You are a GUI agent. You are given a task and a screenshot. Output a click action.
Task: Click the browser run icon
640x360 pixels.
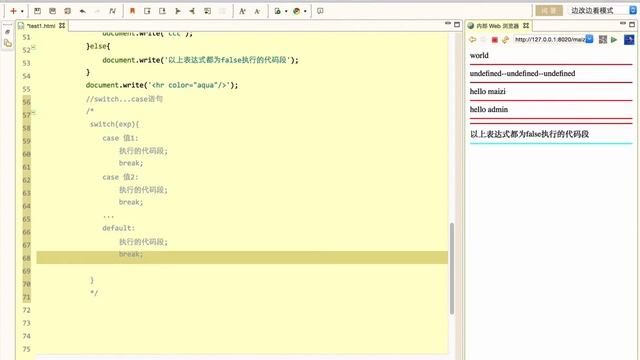point(297,11)
